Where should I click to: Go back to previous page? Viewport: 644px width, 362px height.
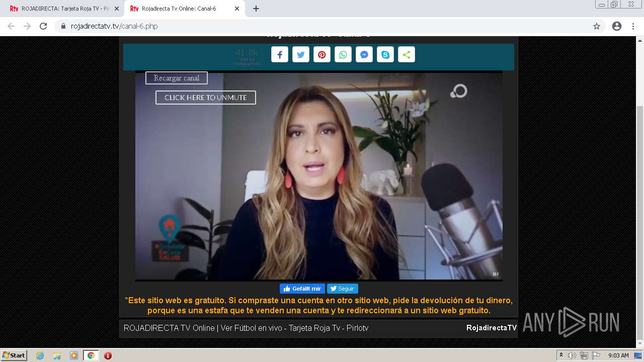point(11,26)
